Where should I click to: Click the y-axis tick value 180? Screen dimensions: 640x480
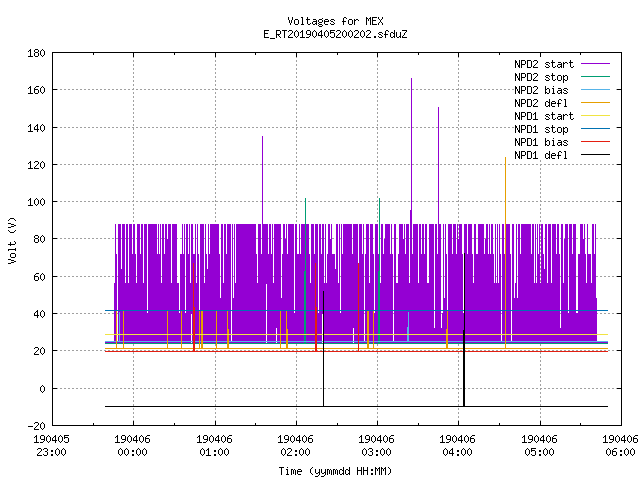click(x=36, y=53)
